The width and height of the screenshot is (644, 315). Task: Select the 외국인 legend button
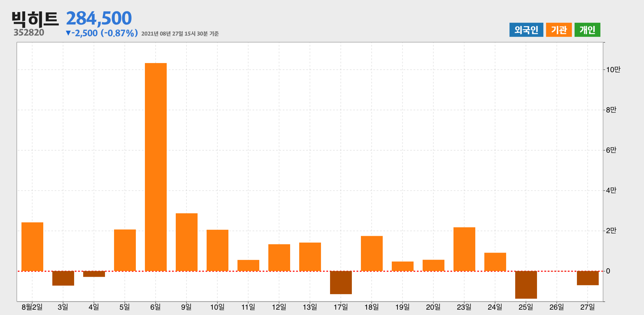coord(526,30)
